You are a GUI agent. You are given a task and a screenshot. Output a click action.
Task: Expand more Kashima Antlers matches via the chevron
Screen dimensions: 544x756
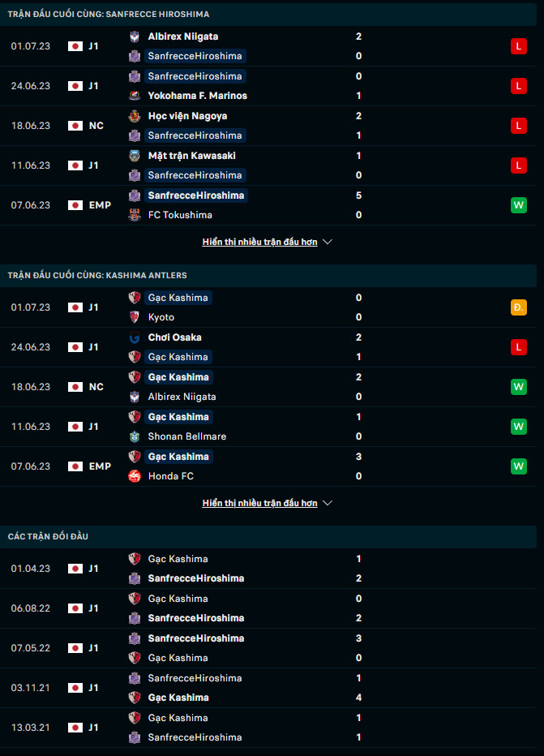click(328, 504)
